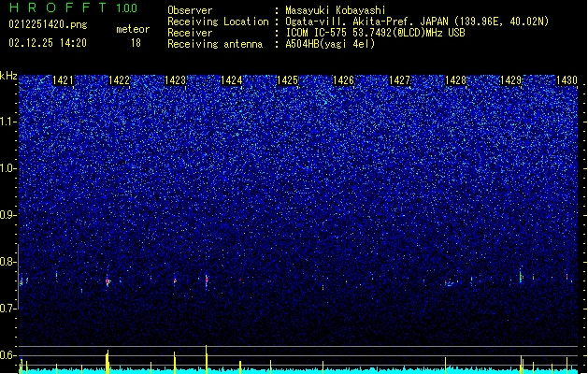
Task: Click the timestamp 02.12.25 14:20
Action: (48, 43)
